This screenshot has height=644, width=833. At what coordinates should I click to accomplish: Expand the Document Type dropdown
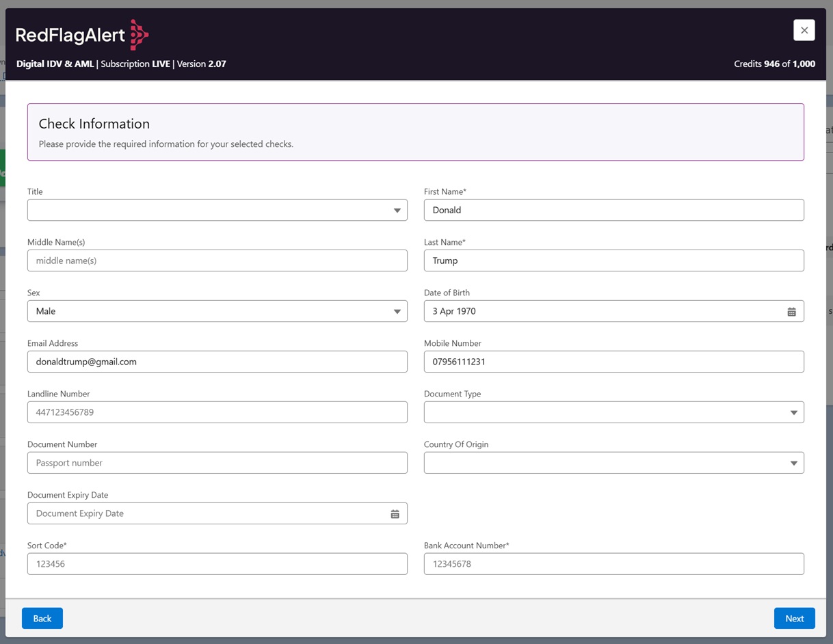[x=614, y=412]
